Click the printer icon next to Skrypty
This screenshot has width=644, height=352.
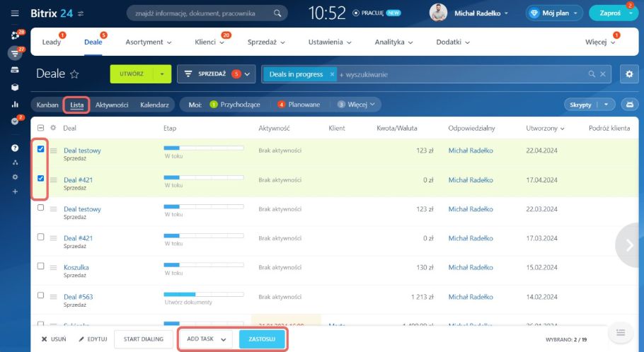coord(628,105)
